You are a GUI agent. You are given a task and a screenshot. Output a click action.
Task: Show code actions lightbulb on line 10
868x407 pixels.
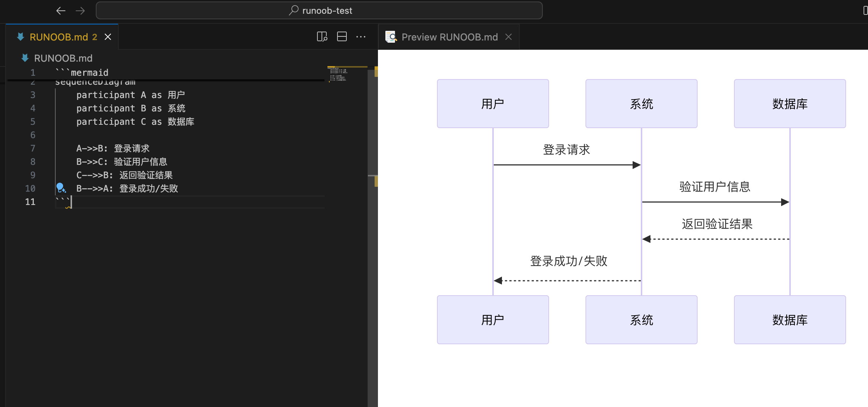pos(61,188)
